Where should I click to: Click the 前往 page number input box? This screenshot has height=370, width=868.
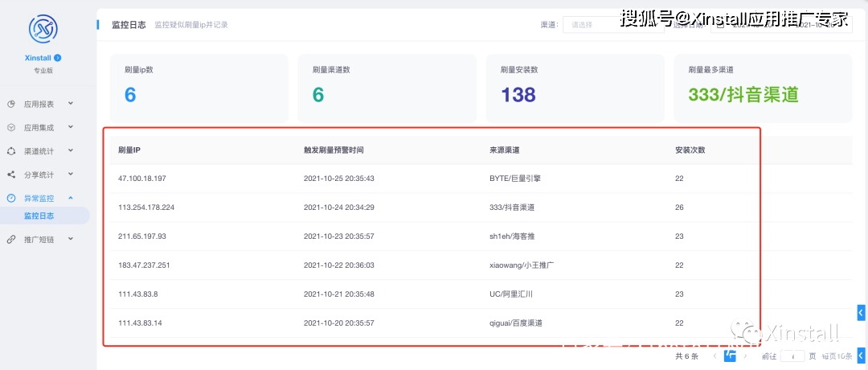792,356
